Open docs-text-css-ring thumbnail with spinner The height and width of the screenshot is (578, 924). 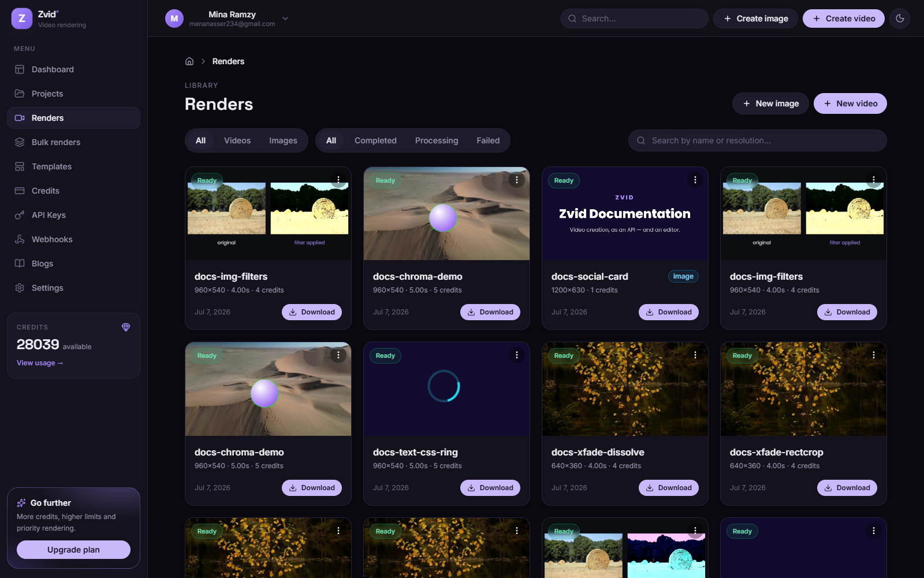(446, 389)
